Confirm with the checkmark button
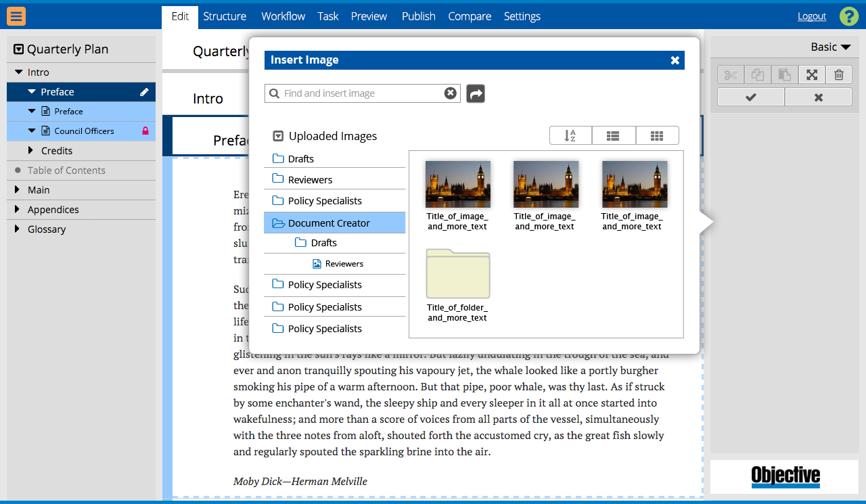The width and height of the screenshot is (866, 504). tap(751, 97)
